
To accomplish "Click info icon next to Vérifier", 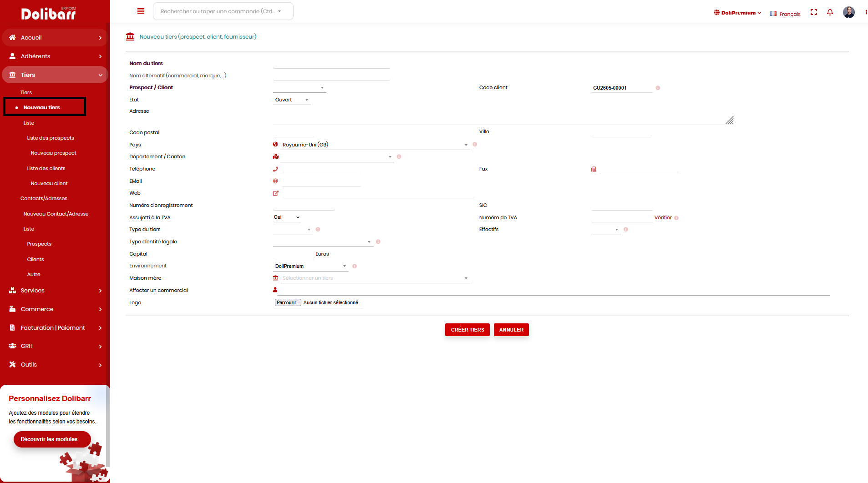I will [676, 218].
